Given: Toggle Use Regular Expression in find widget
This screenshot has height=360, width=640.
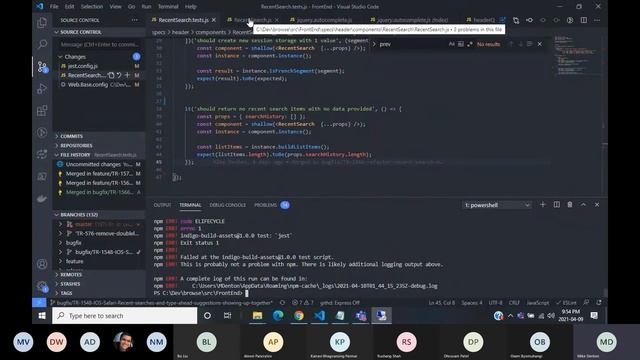Looking at the screenshot, I should tap(469, 44).
